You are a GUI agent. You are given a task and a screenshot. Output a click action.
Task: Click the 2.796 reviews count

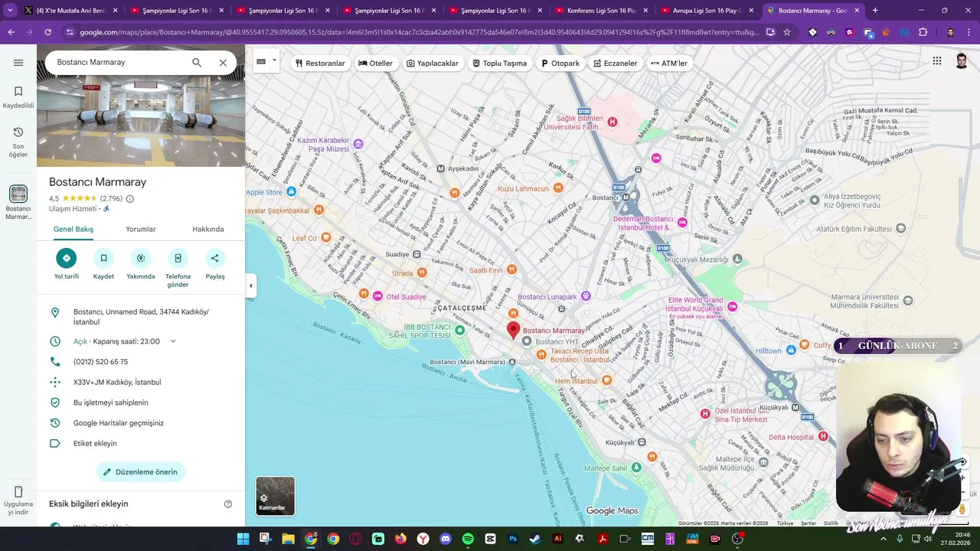coord(111,199)
